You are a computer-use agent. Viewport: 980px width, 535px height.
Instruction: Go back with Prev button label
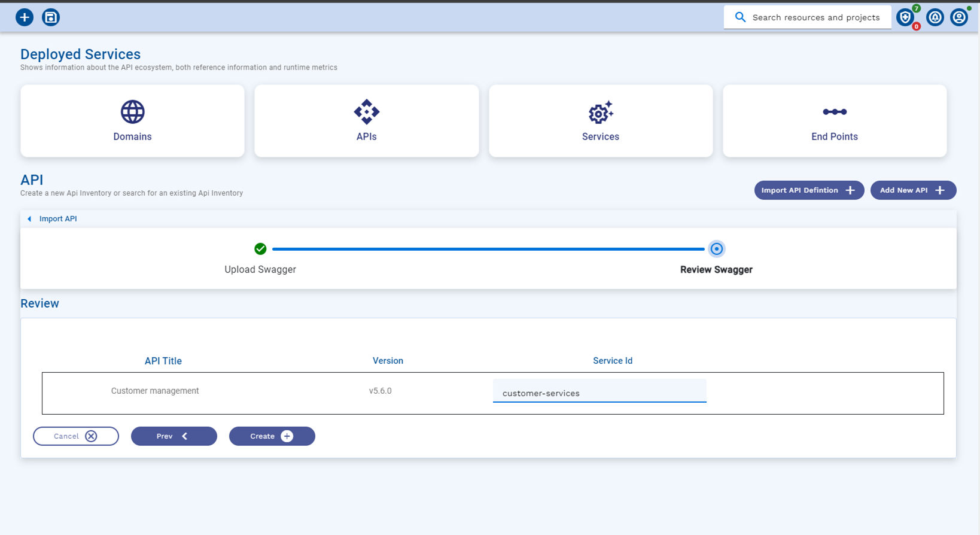click(x=165, y=436)
